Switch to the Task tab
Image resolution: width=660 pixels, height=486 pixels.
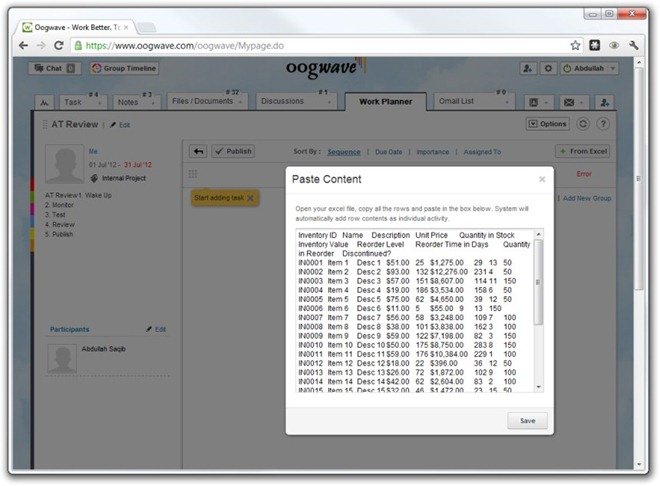tap(73, 102)
